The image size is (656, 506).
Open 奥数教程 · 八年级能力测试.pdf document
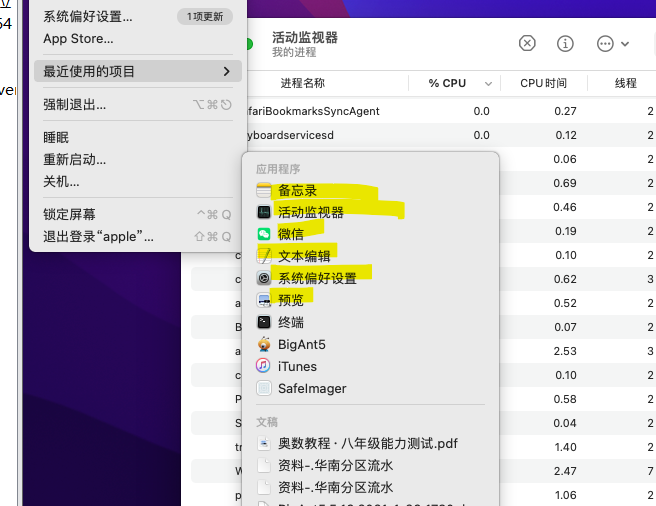[370, 443]
